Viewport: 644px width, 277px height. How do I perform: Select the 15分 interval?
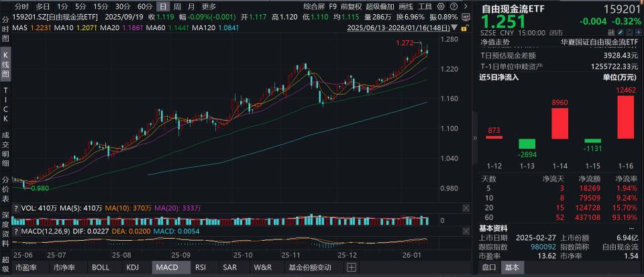pos(100,7)
